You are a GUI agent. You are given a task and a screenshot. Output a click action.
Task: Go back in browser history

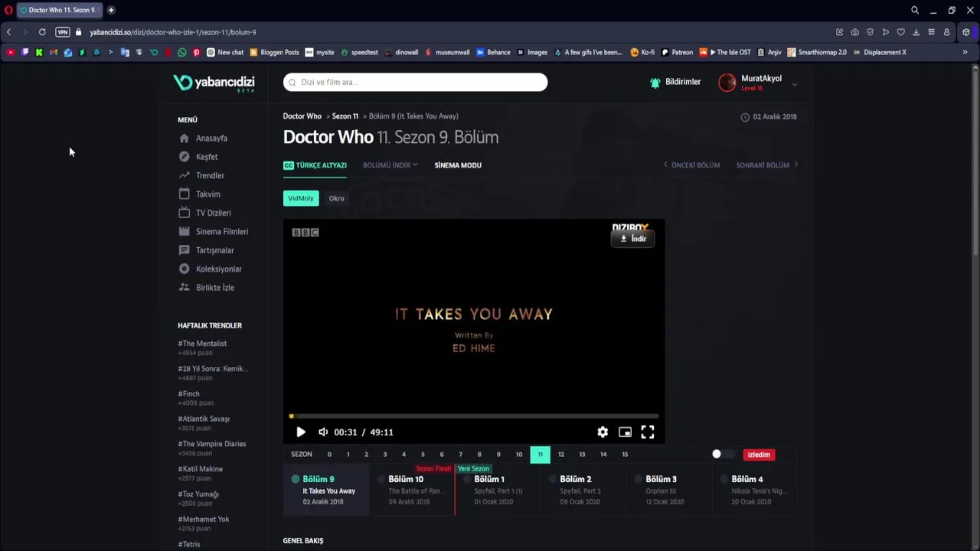tap(8, 32)
